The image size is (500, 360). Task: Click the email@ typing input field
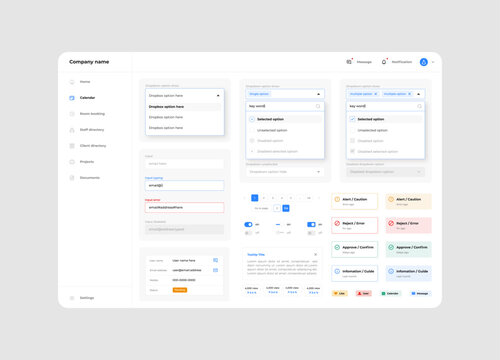coord(184,185)
